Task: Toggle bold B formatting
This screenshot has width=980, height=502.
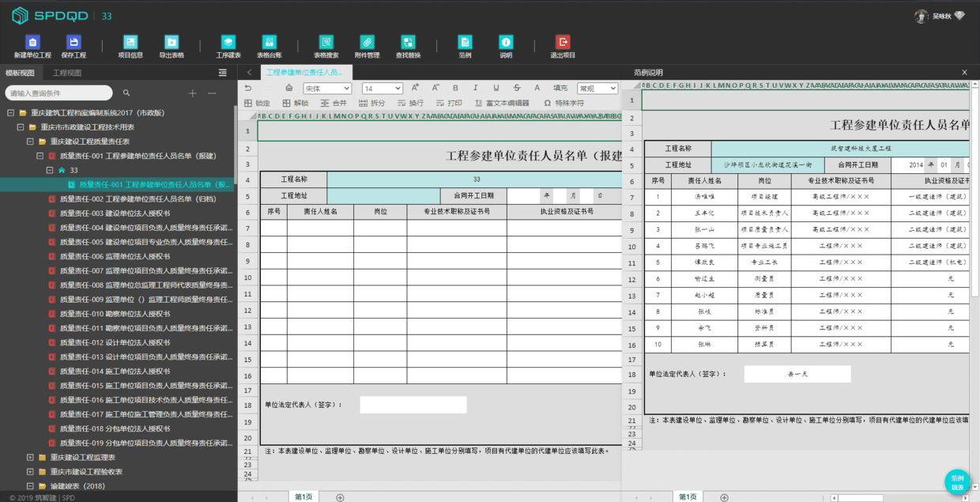Action: [455, 88]
